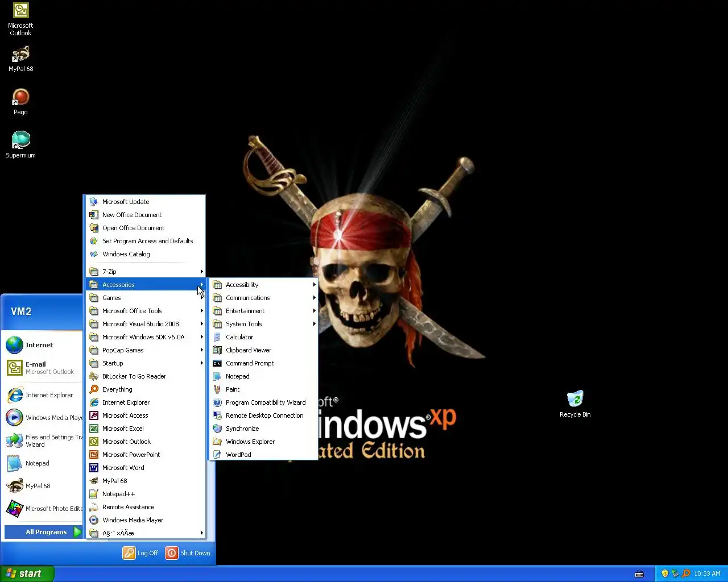The image size is (728, 582).
Task: Open E-mail Microsoft Outlook pinned item
Action: tap(43, 368)
